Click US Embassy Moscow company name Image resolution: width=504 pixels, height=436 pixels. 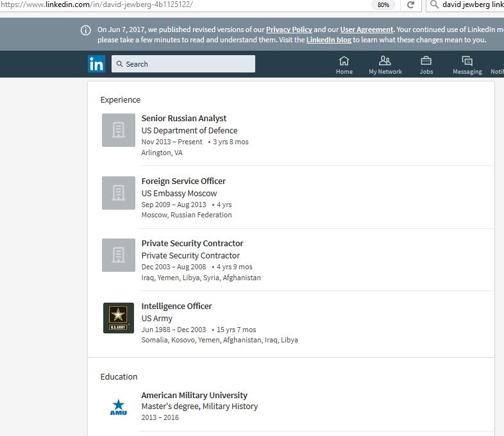point(179,194)
